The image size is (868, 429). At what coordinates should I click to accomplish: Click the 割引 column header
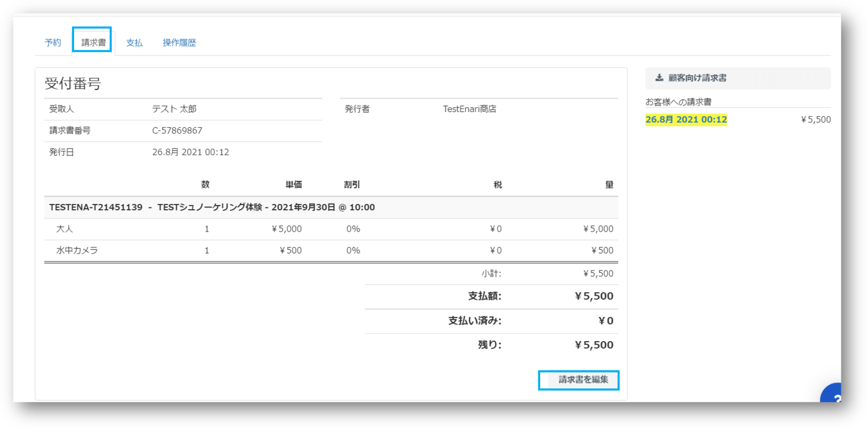tap(352, 184)
